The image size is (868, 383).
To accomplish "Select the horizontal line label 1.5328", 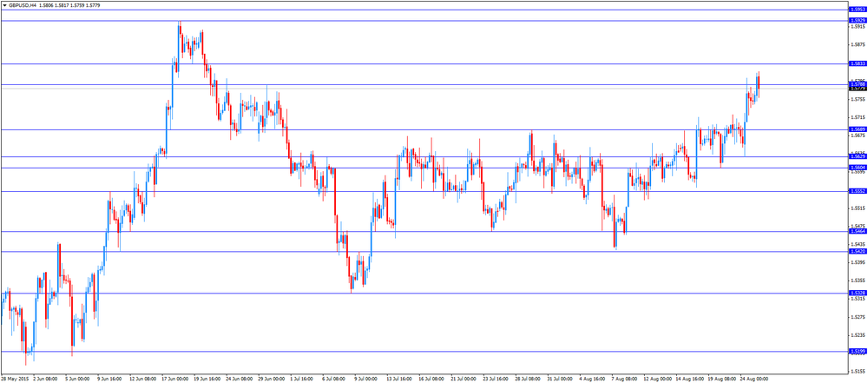I will point(857,293).
